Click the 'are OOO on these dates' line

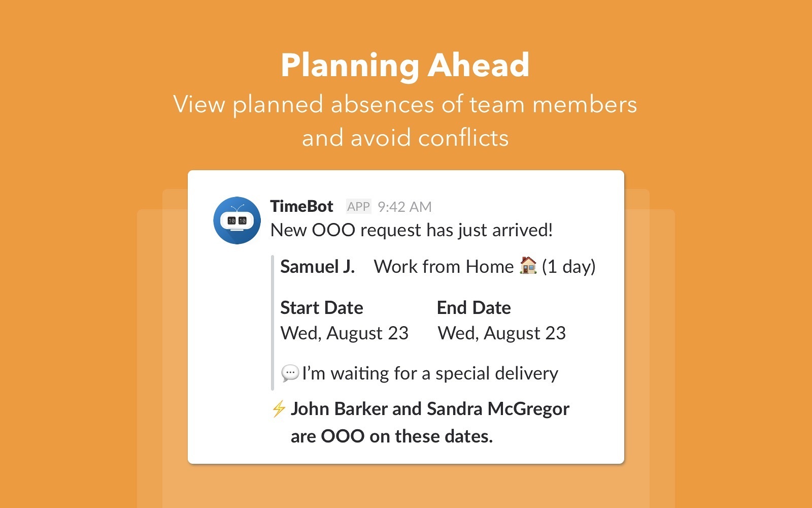point(391,436)
